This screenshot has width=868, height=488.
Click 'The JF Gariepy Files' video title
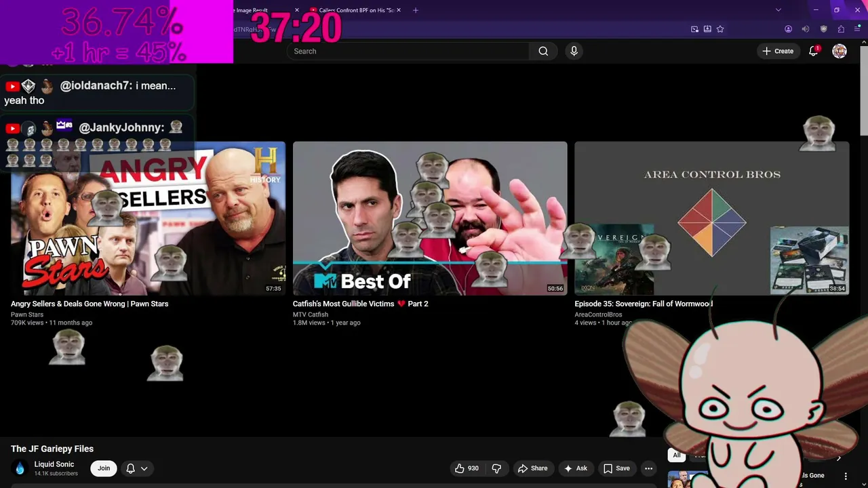tap(52, 449)
